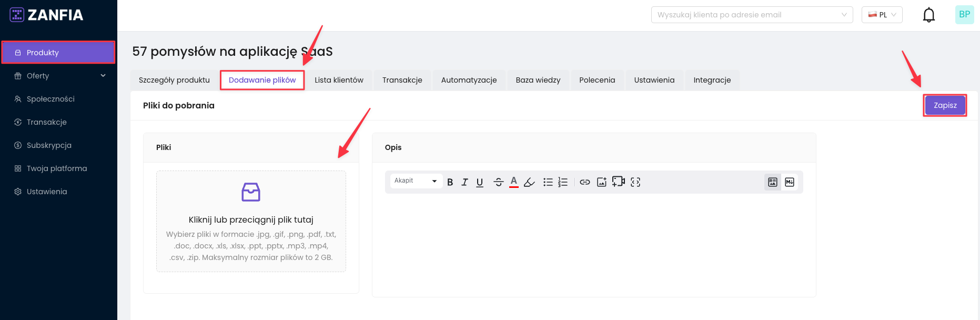Toggle bold formatting in the editor

(450, 182)
